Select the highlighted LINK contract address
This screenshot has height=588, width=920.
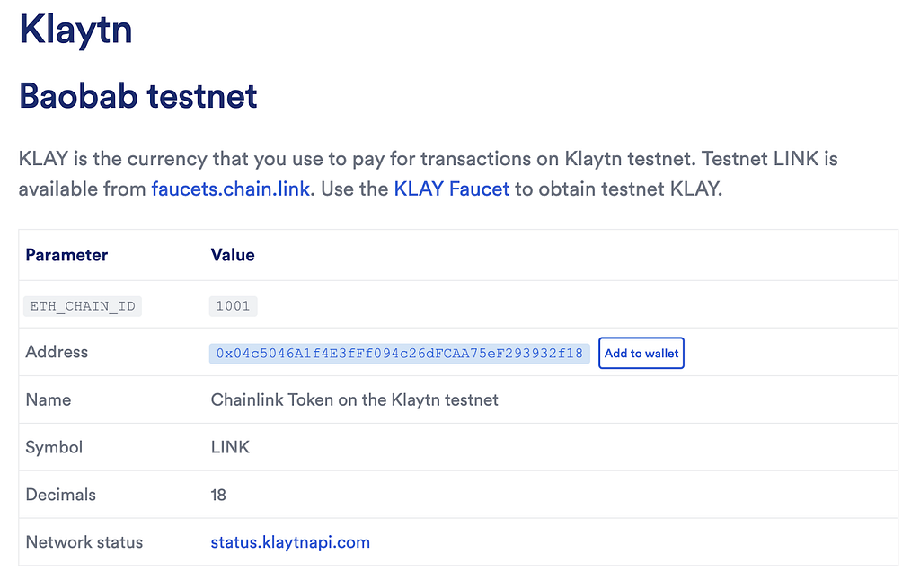pyautogui.click(x=399, y=354)
